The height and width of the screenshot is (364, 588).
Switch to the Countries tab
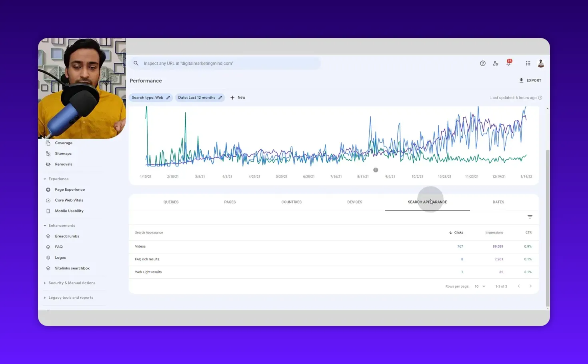click(291, 202)
